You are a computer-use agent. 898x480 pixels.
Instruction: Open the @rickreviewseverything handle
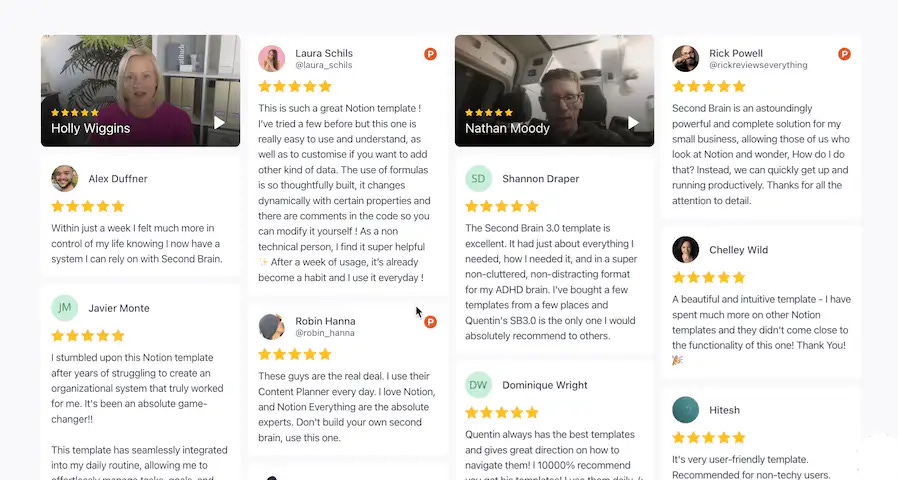click(758, 65)
